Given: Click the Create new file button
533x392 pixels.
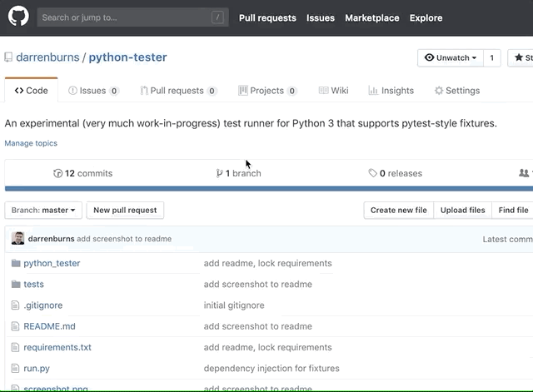Looking at the screenshot, I should point(398,211).
